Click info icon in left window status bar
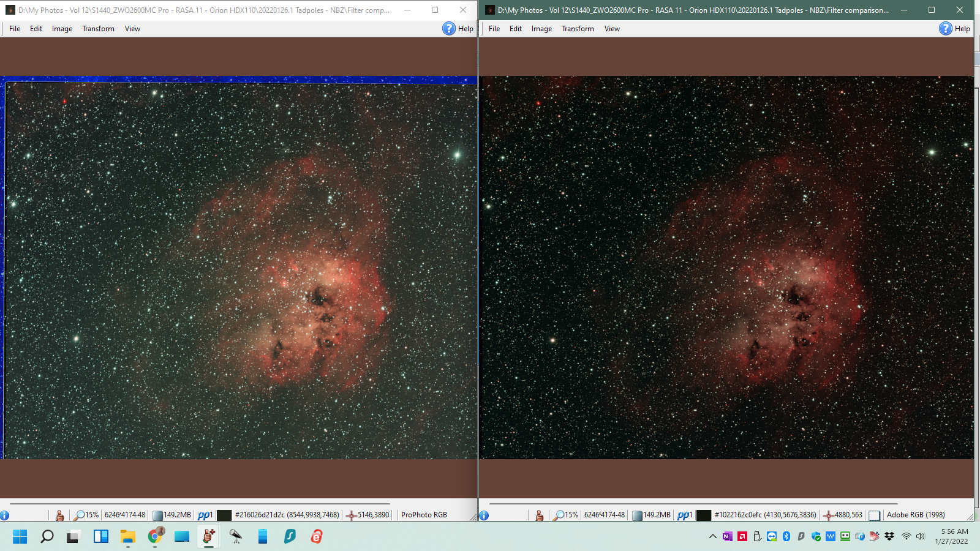Image resolution: width=980 pixels, height=551 pixels. [x=5, y=515]
